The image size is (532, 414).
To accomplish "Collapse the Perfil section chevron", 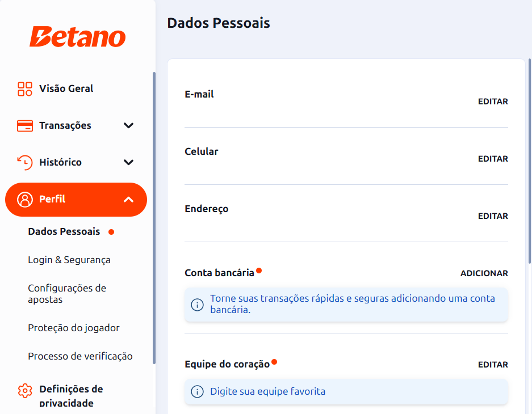I will pyautogui.click(x=128, y=200).
